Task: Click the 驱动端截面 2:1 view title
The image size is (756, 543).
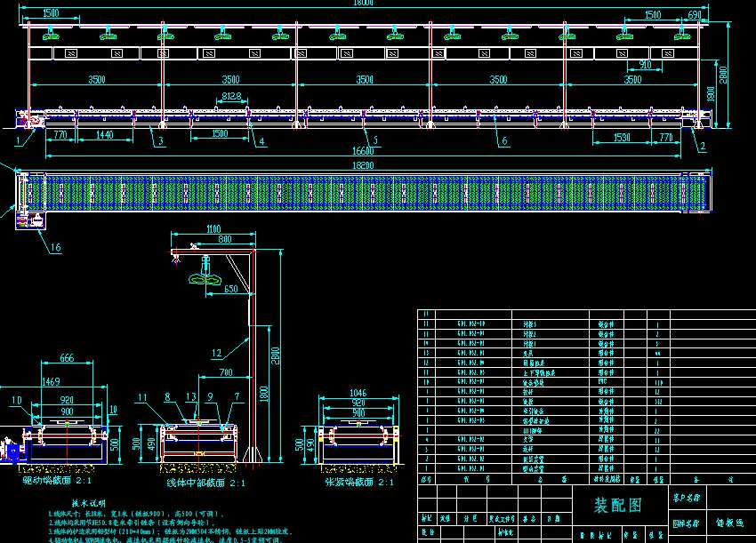Action: pyautogui.click(x=58, y=481)
